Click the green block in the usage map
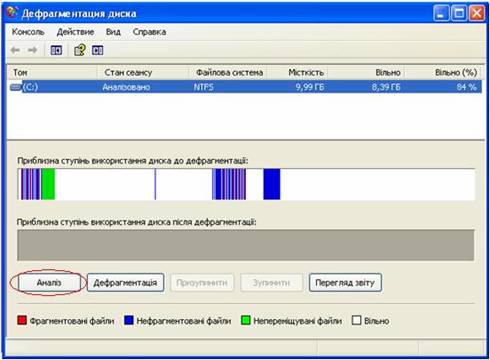The image size is (490, 360). [x=48, y=184]
